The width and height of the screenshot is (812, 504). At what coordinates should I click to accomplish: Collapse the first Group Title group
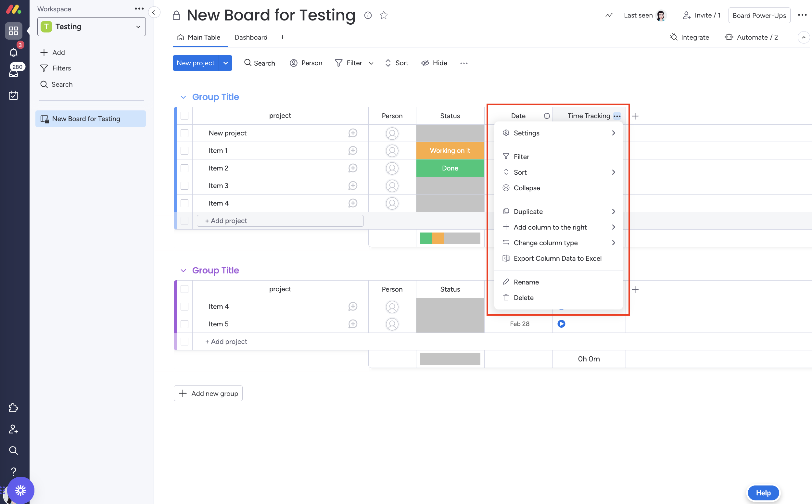[x=183, y=97]
